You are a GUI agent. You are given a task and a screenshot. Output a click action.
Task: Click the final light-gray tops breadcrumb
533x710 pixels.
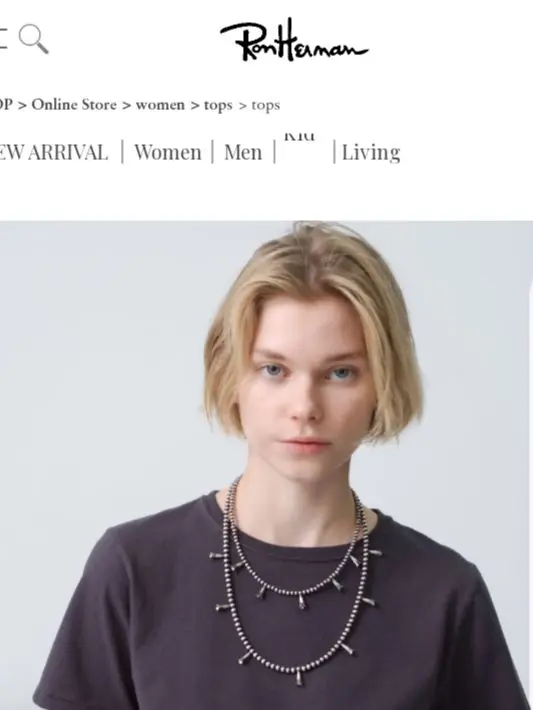[x=266, y=106]
